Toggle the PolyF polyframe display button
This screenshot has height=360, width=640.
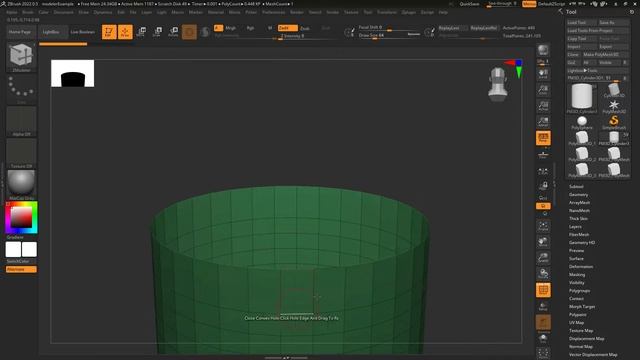(x=543, y=290)
